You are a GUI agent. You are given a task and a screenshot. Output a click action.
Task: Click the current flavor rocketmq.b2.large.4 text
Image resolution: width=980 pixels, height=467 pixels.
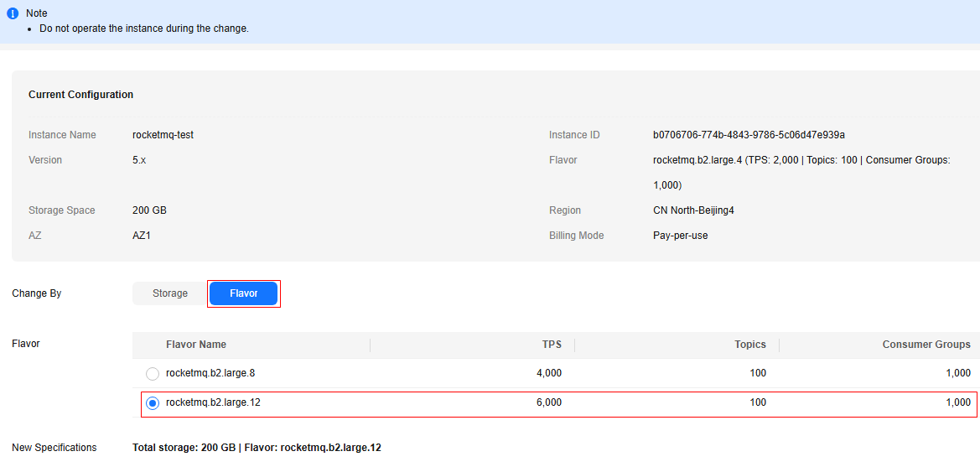tap(801, 173)
